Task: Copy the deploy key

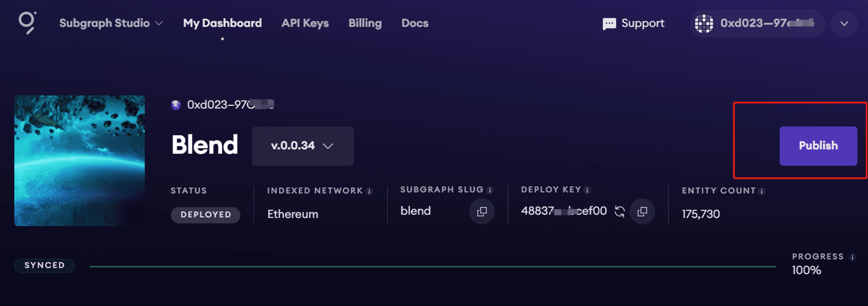Action: point(642,212)
